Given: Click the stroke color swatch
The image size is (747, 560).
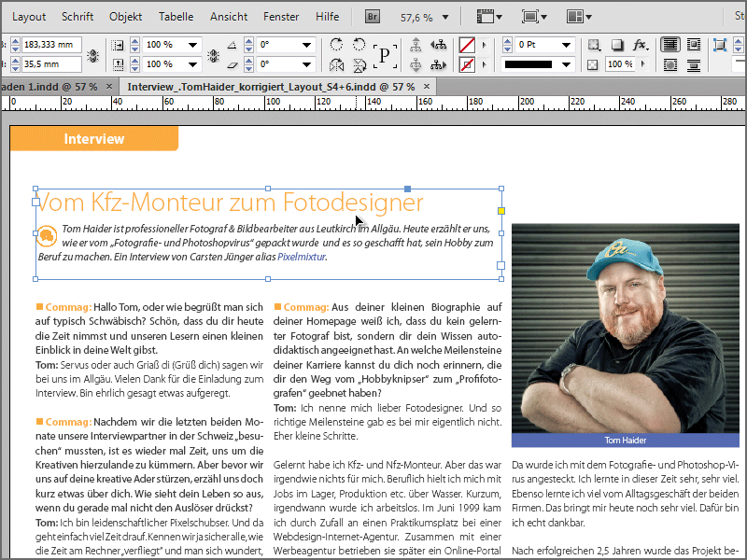Looking at the screenshot, I should 467,64.
